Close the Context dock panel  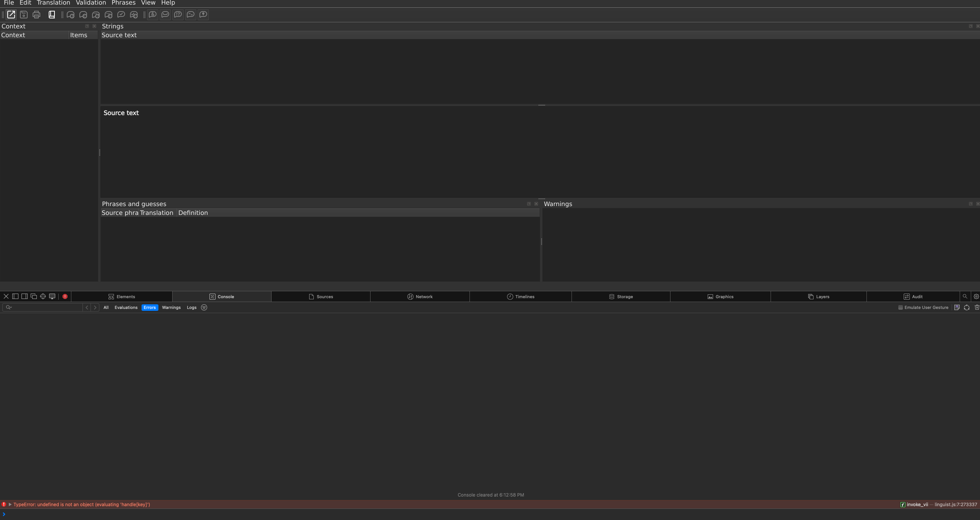click(x=94, y=26)
